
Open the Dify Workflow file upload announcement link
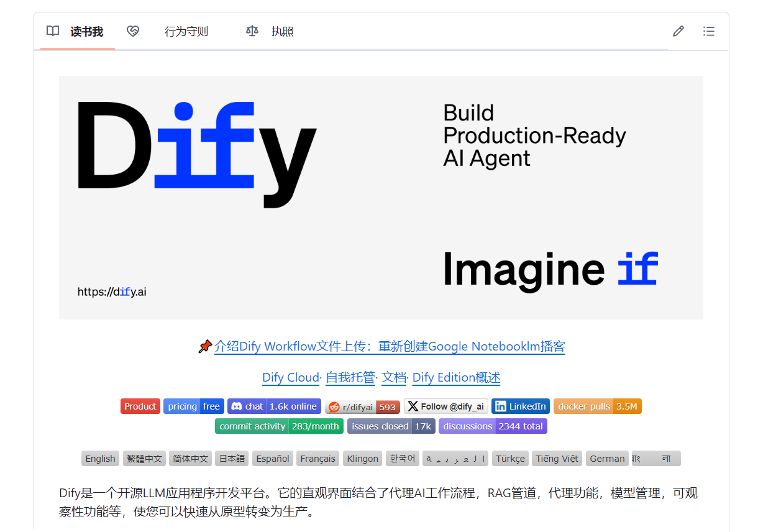[x=390, y=346]
